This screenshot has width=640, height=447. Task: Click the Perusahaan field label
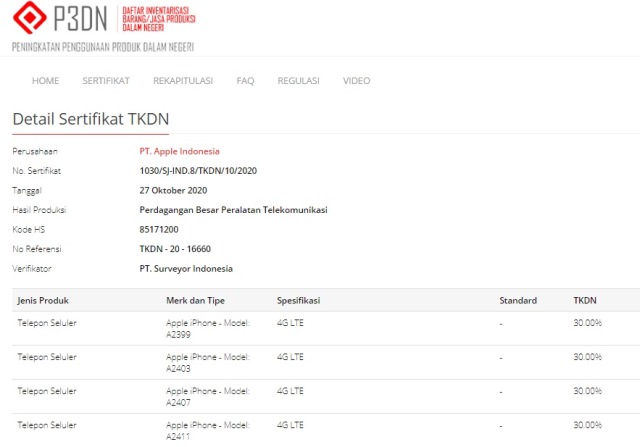35,151
